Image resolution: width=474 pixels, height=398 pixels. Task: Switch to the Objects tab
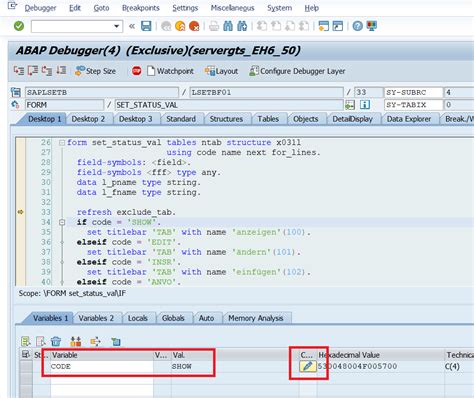coord(306,119)
